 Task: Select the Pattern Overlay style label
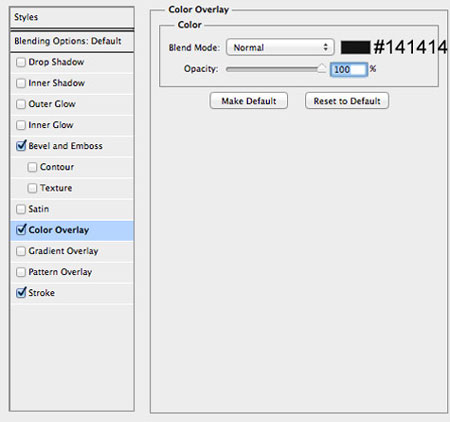tap(60, 272)
